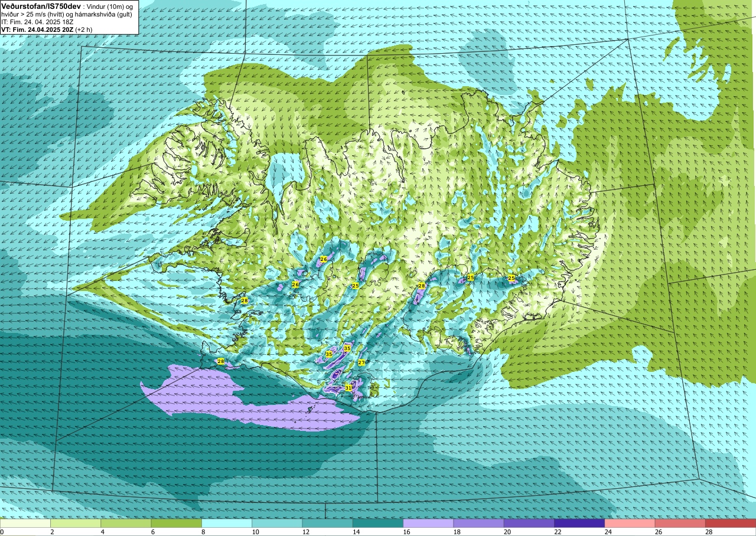Click the medium purple 18–20 m/s legend swatch
Viewport: 756px width, 536px height.
click(478, 523)
